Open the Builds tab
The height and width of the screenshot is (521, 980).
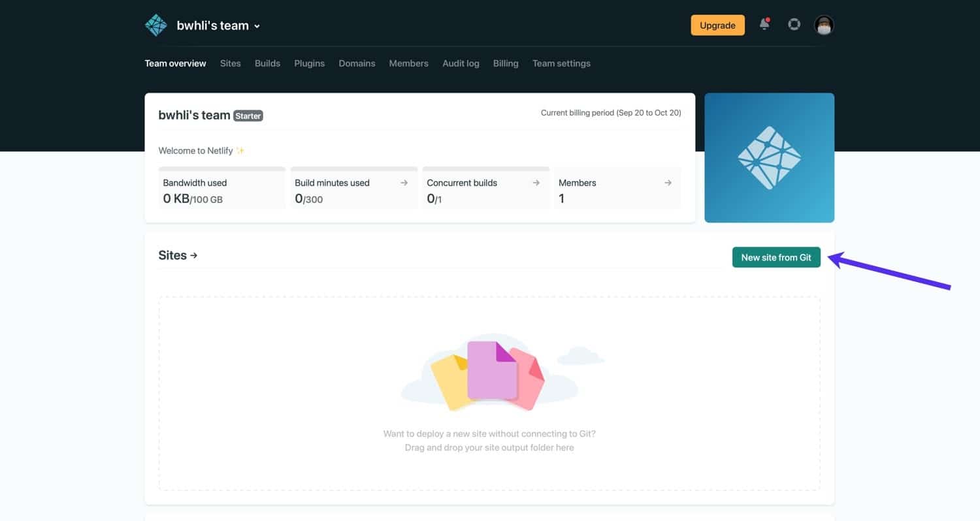click(x=267, y=63)
